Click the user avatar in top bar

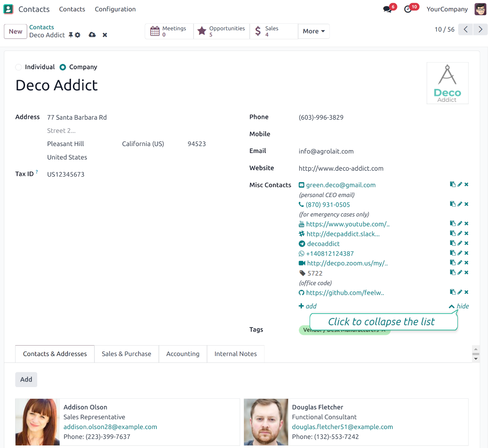click(x=480, y=9)
